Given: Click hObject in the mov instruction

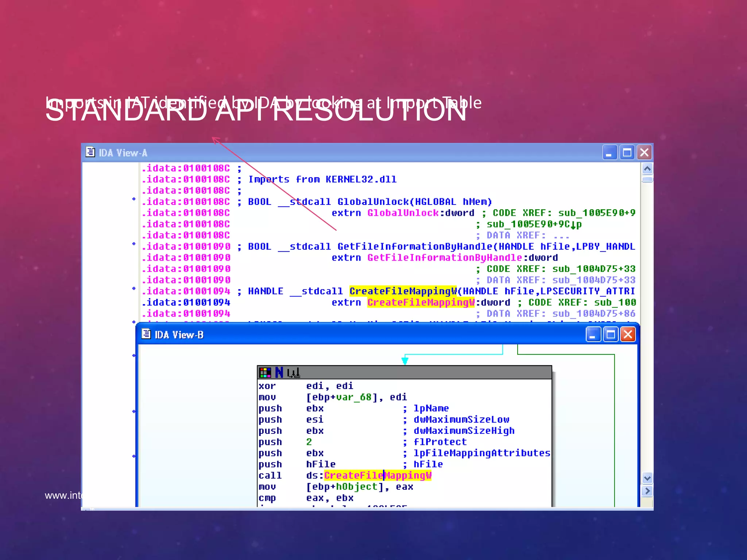Looking at the screenshot, I should click(357, 487).
